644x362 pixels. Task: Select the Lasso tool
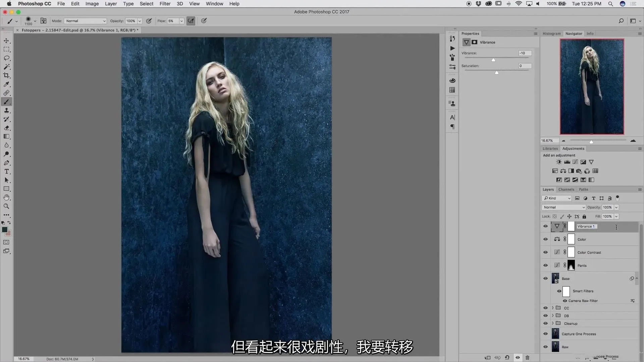[x=6, y=58]
